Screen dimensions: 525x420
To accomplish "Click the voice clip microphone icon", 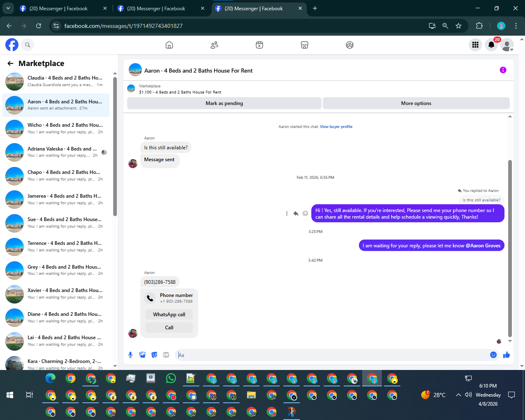I will [x=130, y=355].
